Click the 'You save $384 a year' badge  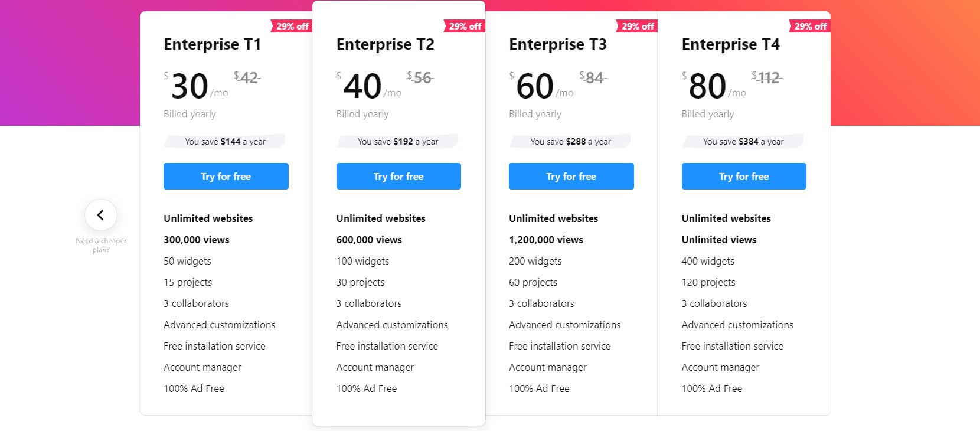click(743, 141)
